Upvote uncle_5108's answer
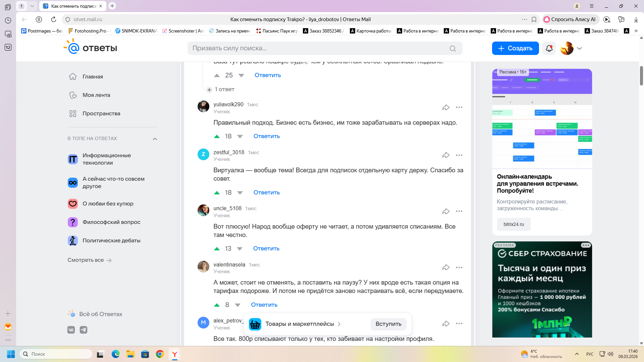 (217, 249)
